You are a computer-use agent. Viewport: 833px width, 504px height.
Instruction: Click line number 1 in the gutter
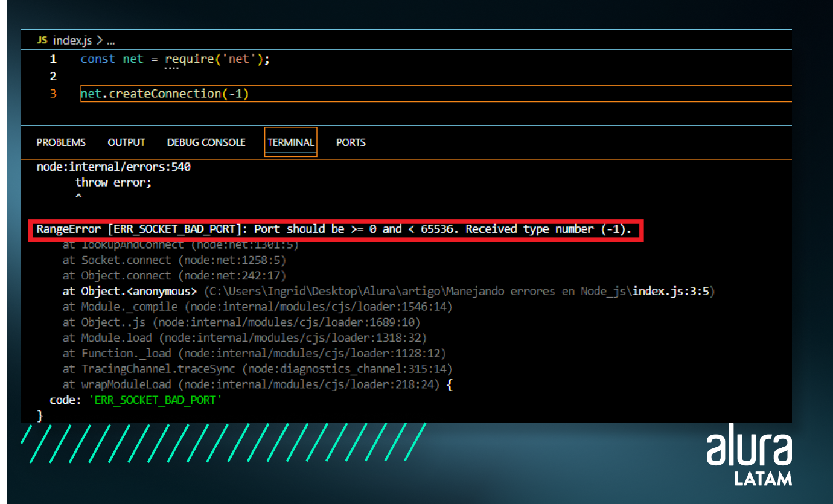click(53, 59)
